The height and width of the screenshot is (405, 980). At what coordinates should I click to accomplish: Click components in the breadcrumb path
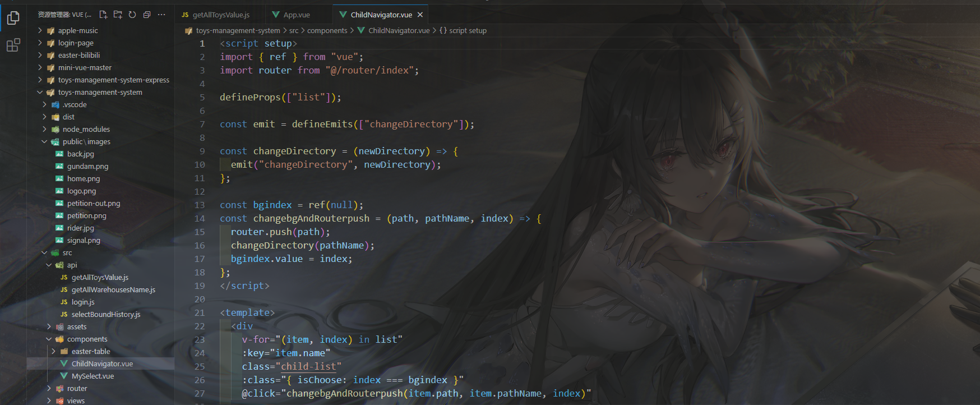coord(327,30)
